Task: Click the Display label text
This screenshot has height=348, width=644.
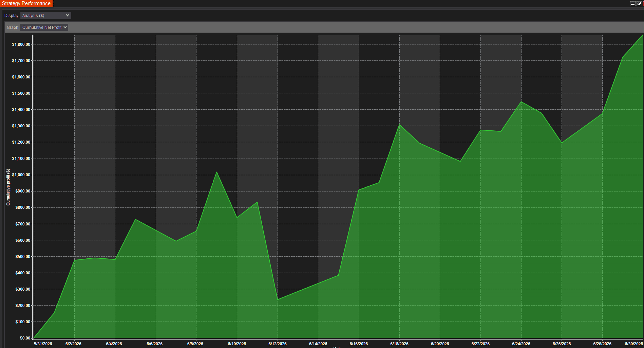Action: click(x=12, y=16)
